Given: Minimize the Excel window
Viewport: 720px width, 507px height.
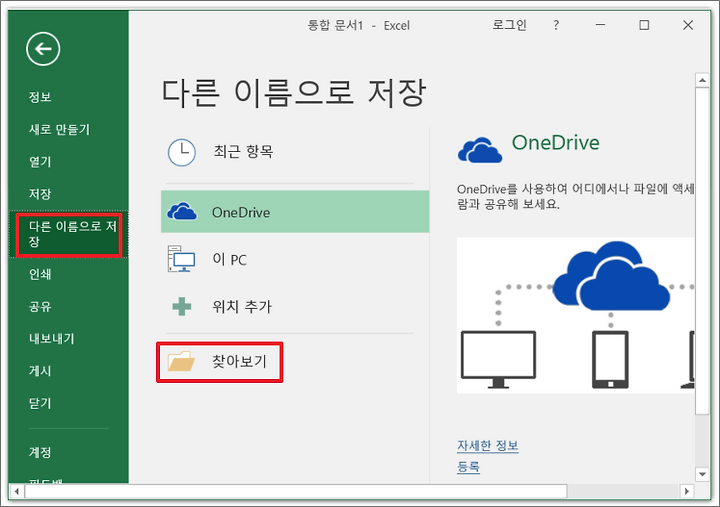Looking at the screenshot, I should pos(600,25).
